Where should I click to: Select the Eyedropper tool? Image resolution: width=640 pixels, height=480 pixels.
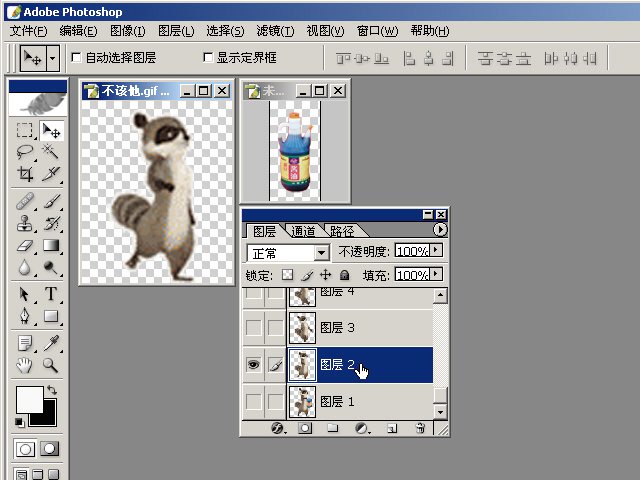[x=51, y=343]
